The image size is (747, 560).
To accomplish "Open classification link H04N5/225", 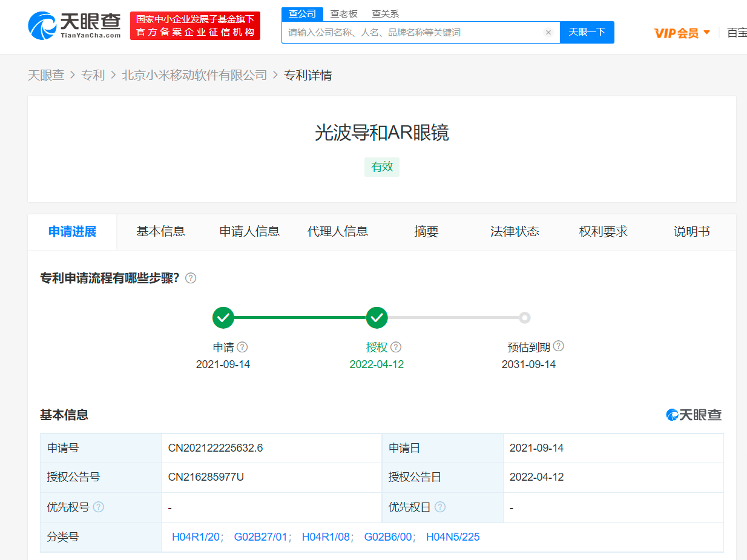I will coord(453,538).
